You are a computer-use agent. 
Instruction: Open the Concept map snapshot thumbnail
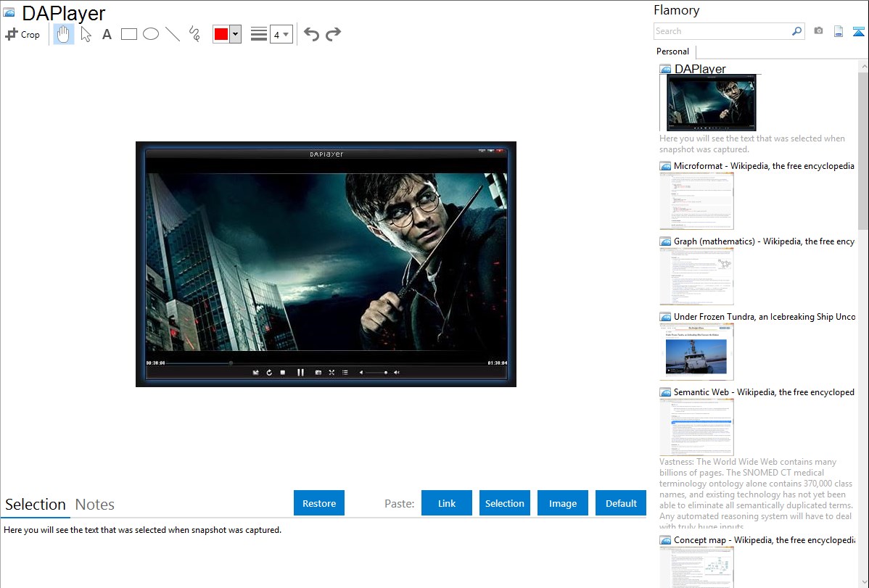[696, 567]
